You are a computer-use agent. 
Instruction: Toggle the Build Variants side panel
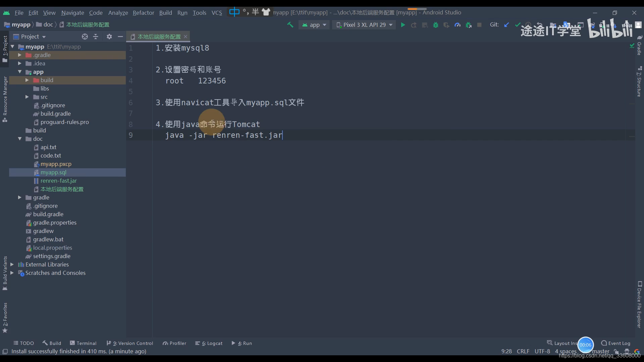5,273
